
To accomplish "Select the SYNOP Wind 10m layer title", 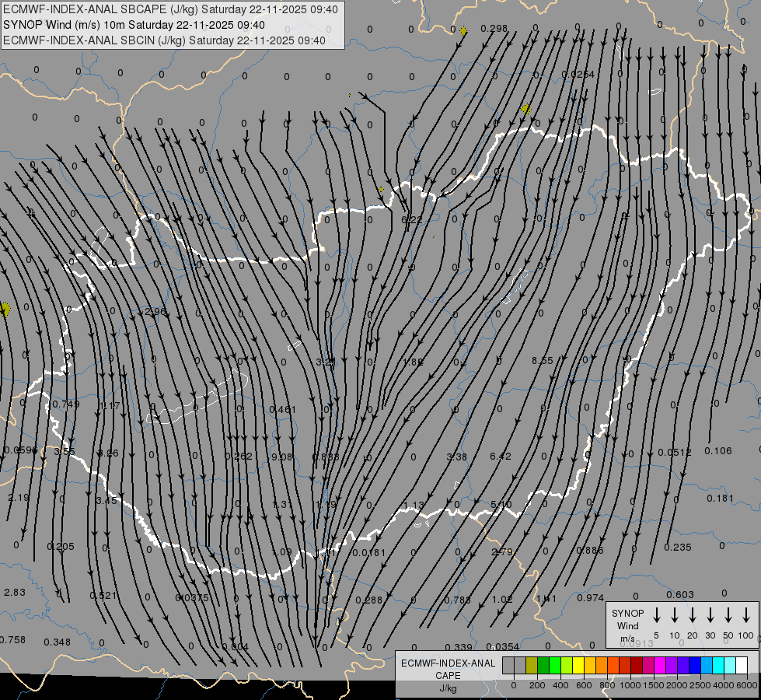I will click(x=139, y=25).
